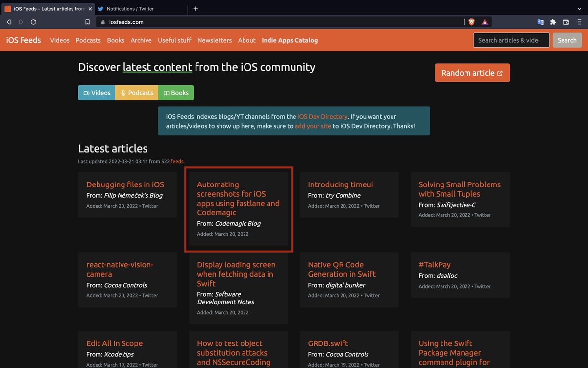Open Edit All In Scope article
This screenshot has width=588, height=368.
pyautogui.click(x=114, y=343)
